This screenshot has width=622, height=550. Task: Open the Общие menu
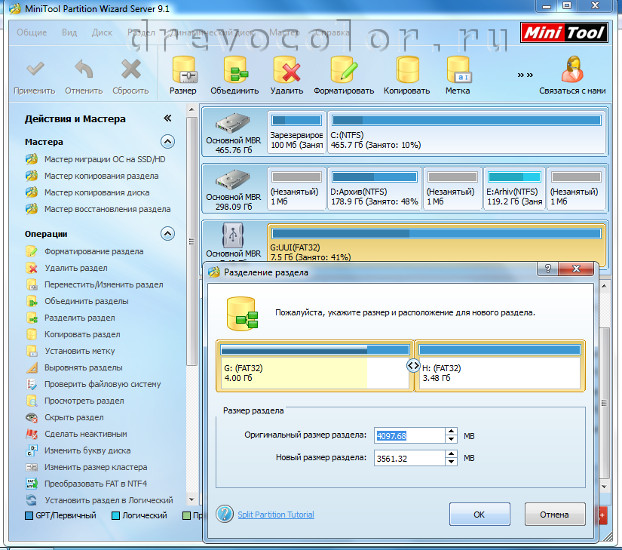click(32, 33)
